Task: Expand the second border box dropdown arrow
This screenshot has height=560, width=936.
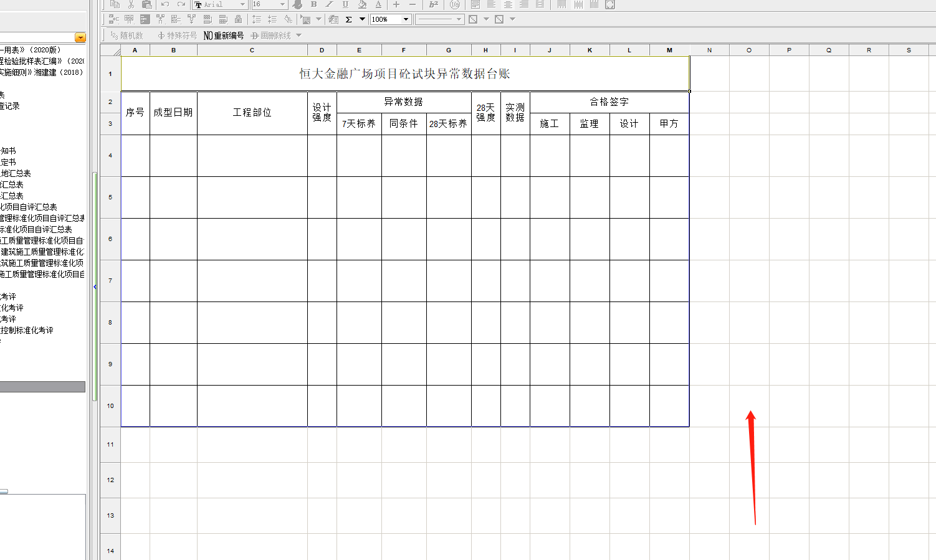Action: (513, 19)
